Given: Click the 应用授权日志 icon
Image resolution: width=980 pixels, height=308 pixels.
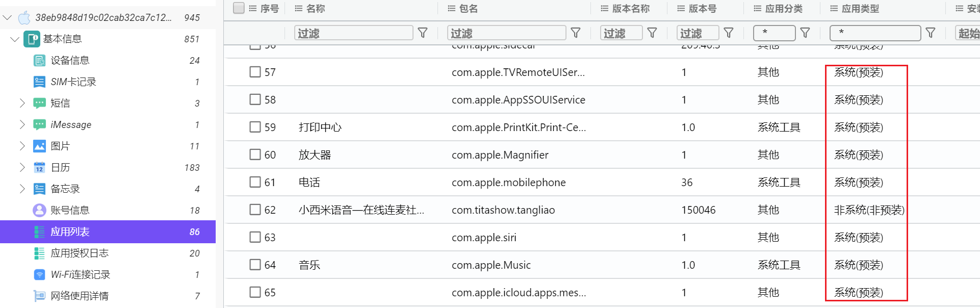Looking at the screenshot, I should [x=39, y=253].
